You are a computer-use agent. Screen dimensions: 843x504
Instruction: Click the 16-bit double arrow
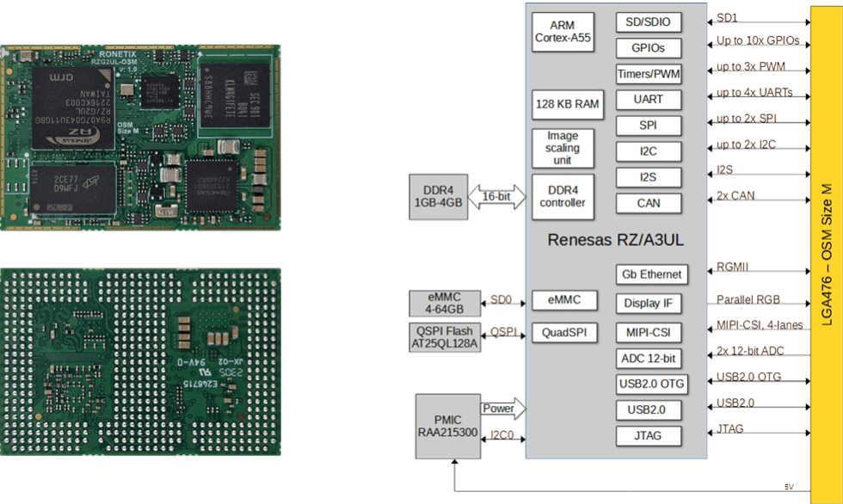pos(497,197)
